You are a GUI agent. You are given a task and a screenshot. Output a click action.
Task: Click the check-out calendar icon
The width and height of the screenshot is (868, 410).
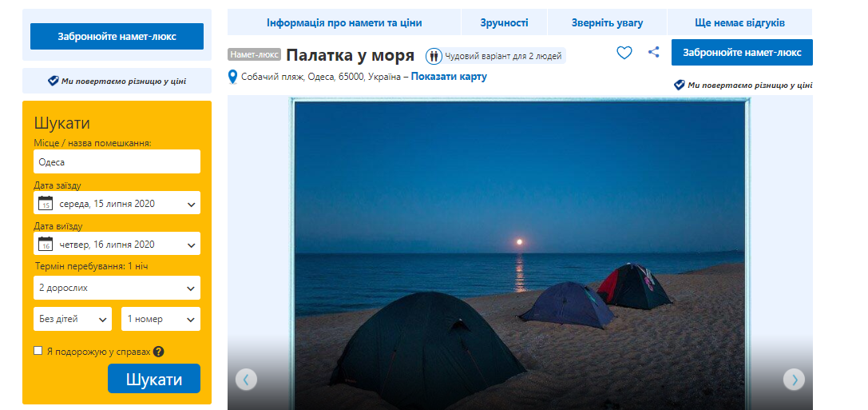[46, 245]
